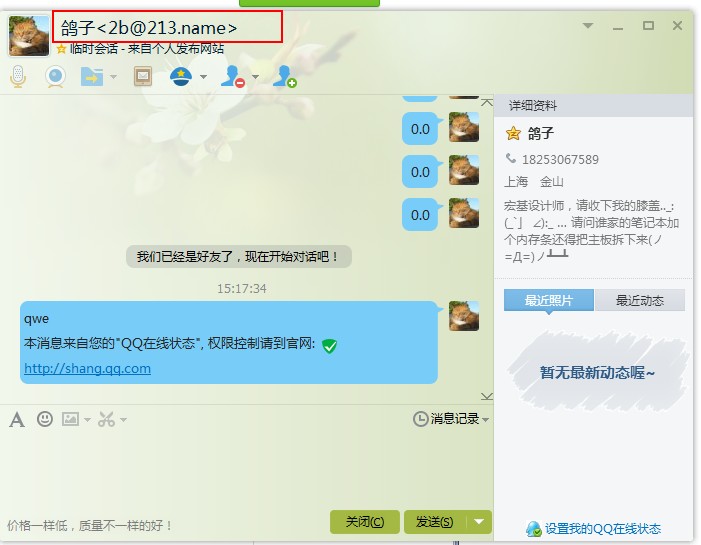Expand the scissors screenshot dropdown arrow
The width and height of the screenshot is (701, 545).
pyautogui.click(x=123, y=419)
